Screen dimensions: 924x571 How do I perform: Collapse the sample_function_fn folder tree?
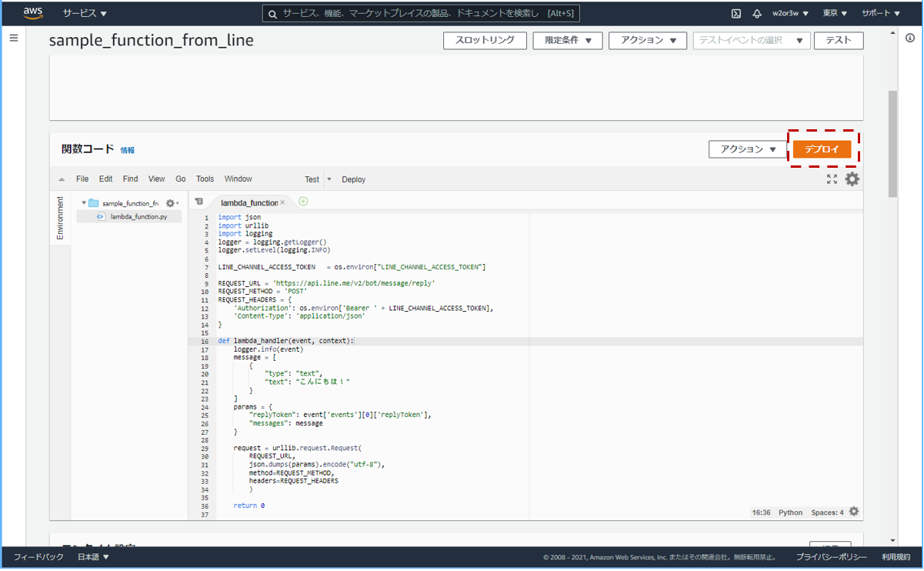84,202
